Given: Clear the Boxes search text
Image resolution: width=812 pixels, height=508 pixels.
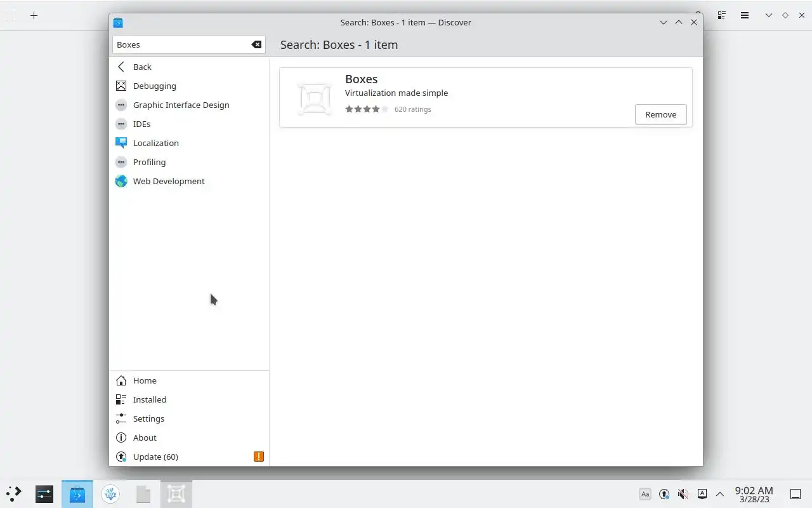Looking at the screenshot, I should pos(256,44).
